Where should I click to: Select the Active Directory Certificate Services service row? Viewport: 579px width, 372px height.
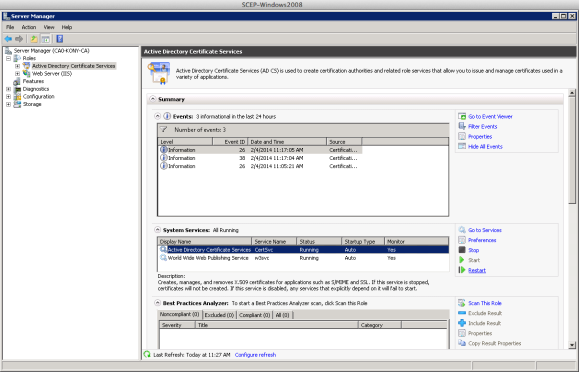coord(303,250)
